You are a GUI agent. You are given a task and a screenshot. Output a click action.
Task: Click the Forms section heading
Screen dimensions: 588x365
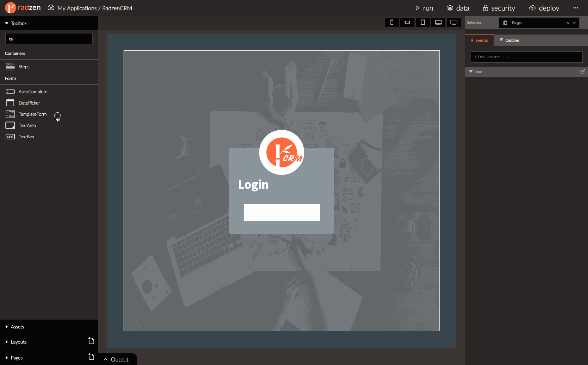tap(11, 78)
